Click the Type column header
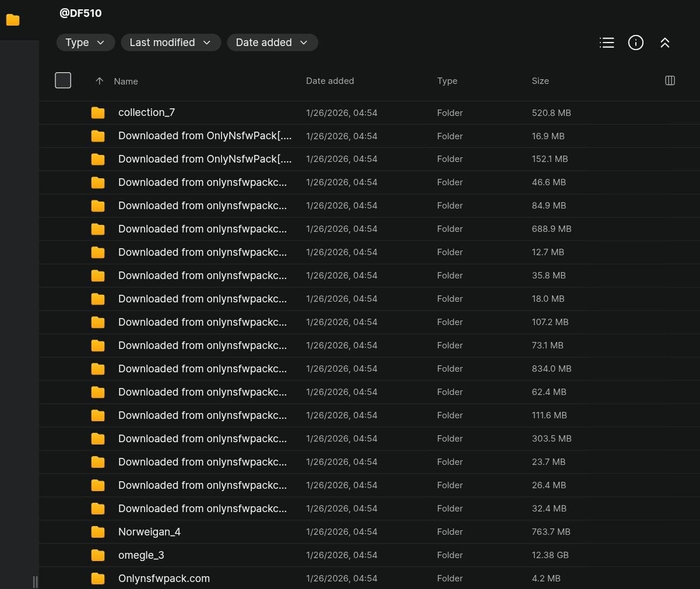The width and height of the screenshot is (700, 589). click(447, 81)
